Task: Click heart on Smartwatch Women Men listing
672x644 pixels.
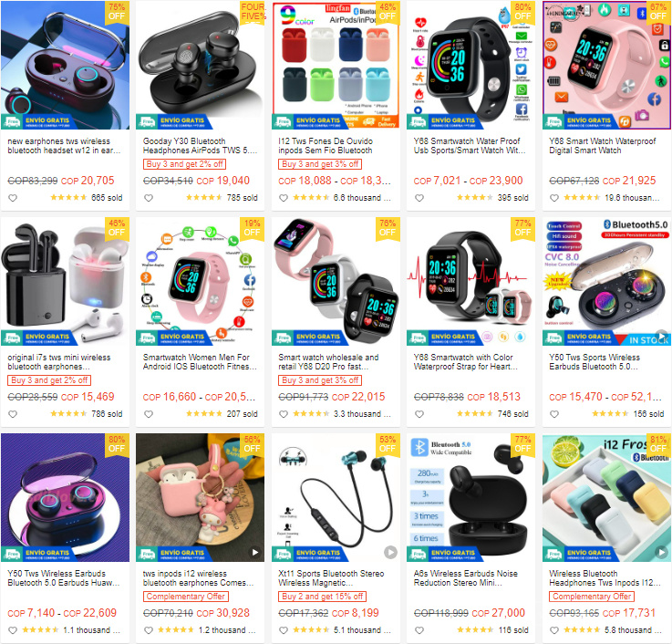Action: 149,414
